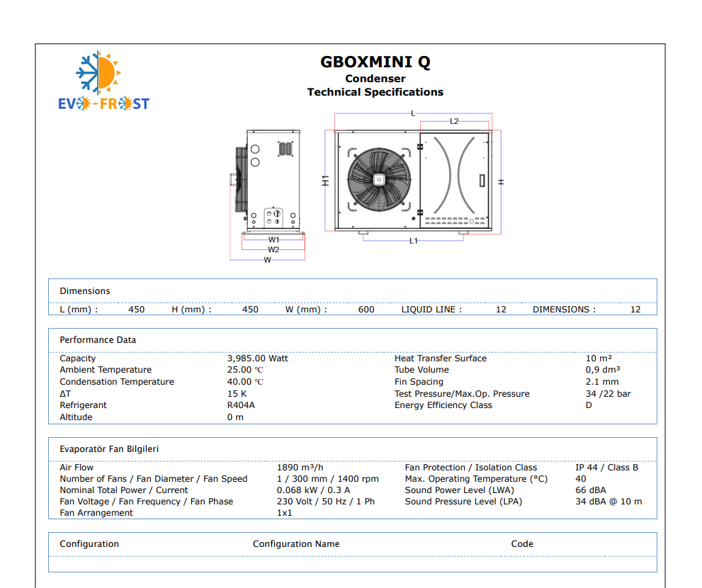Viewport: 702px width, 588px height.
Task: Click the side-view condenser drawing
Action: [267, 182]
